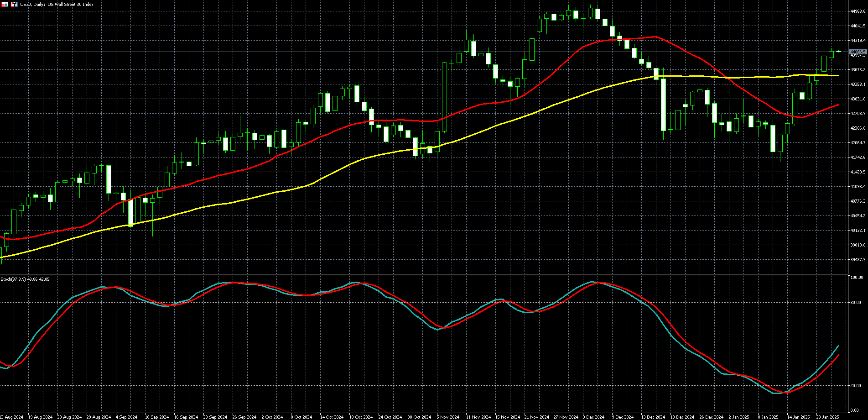This screenshot has width=868, height=420.
Task: Click the Stoch(37,3,9) indicator label
Action: click(x=25, y=279)
